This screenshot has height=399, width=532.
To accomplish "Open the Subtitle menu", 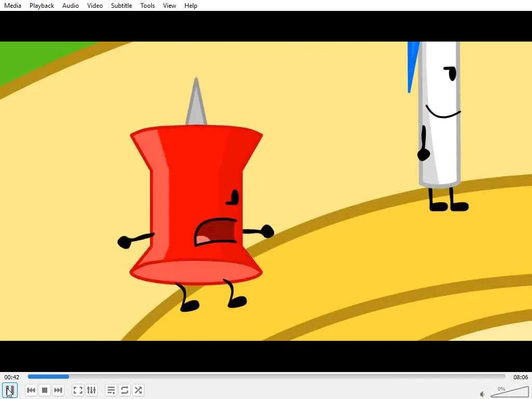I will [122, 5].
